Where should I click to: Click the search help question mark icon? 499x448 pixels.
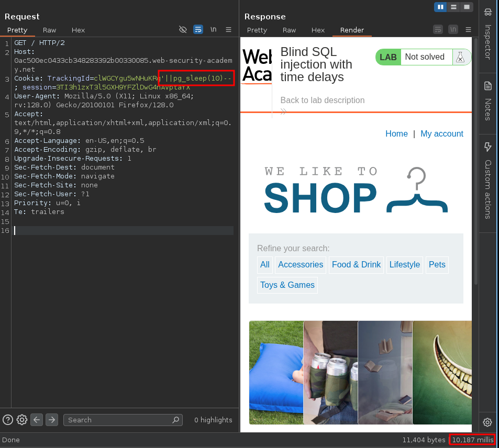pyautogui.click(x=8, y=420)
